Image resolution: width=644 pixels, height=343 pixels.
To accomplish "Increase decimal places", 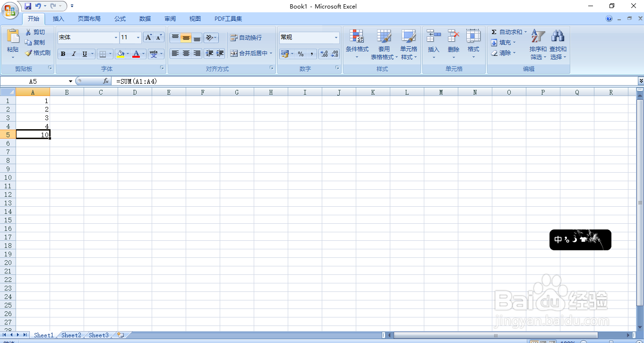I will (324, 54).
